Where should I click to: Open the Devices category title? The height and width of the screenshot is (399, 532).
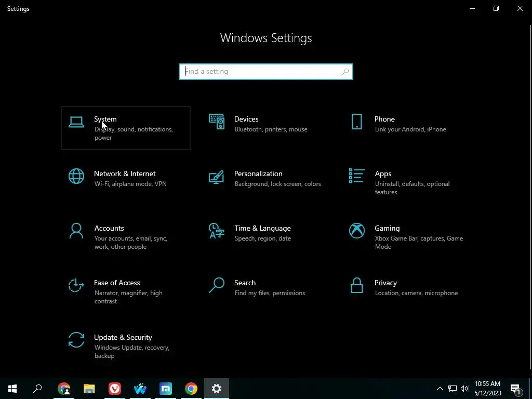(246, 119)
